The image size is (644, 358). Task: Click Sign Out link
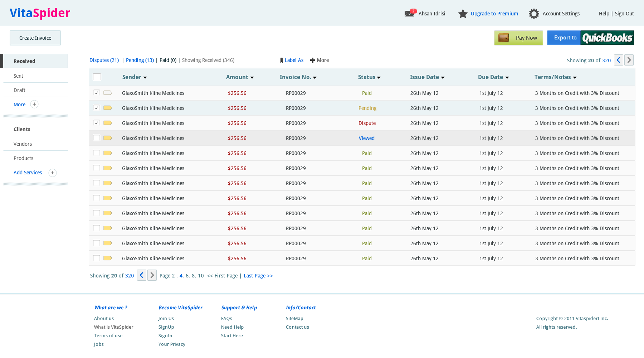coord(624,14)
